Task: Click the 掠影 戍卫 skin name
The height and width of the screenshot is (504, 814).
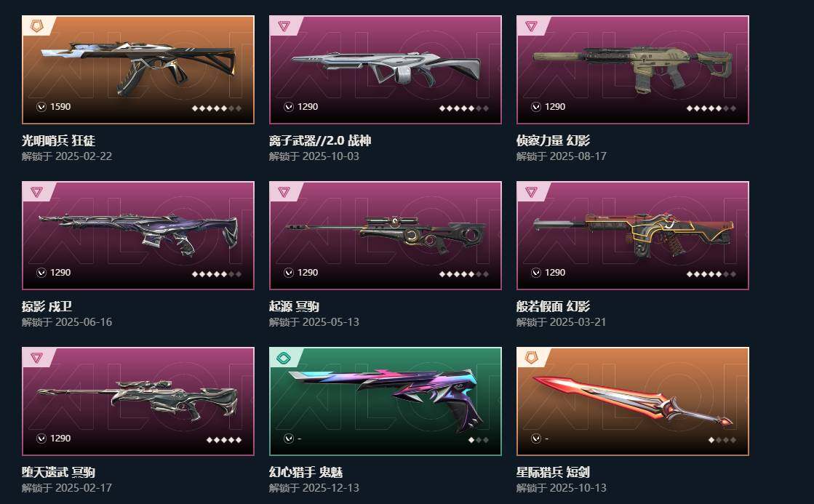Action: pos(47,306)
